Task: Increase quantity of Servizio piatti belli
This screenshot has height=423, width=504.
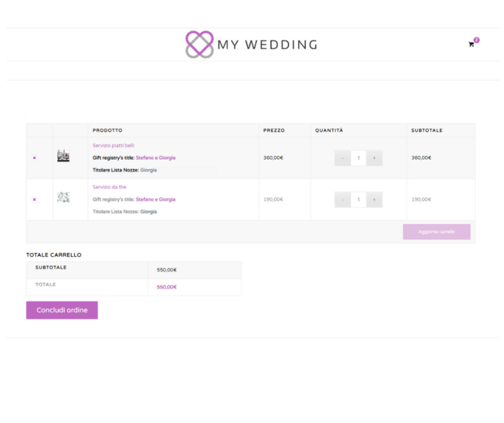Action: pyautogui.click(x=374, y=158)
